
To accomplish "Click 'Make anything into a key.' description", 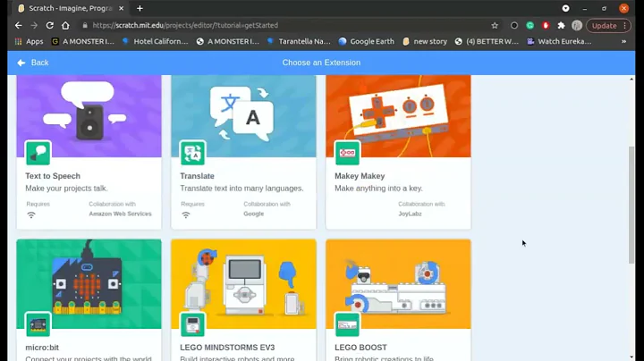I will click(378, 189).
